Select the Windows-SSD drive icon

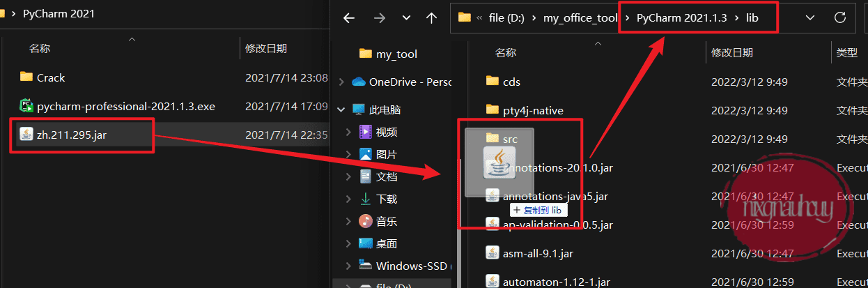[x=365, y=266]
